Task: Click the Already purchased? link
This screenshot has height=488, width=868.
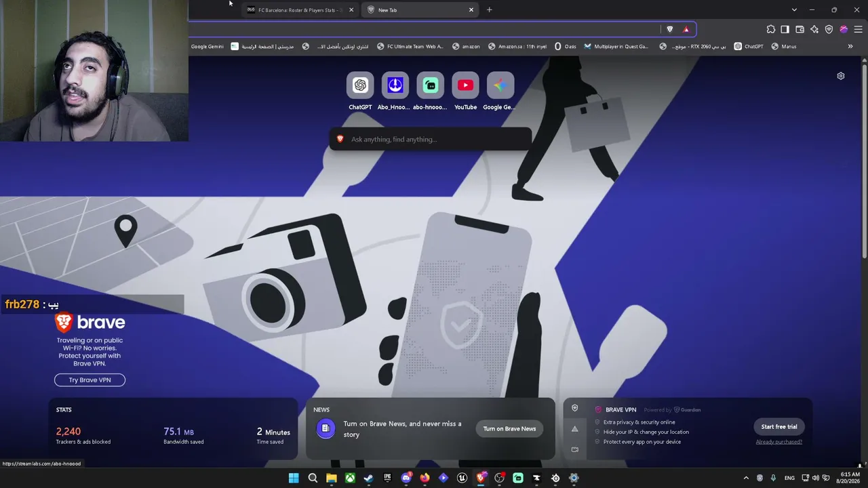Action: tap(779, 442)
